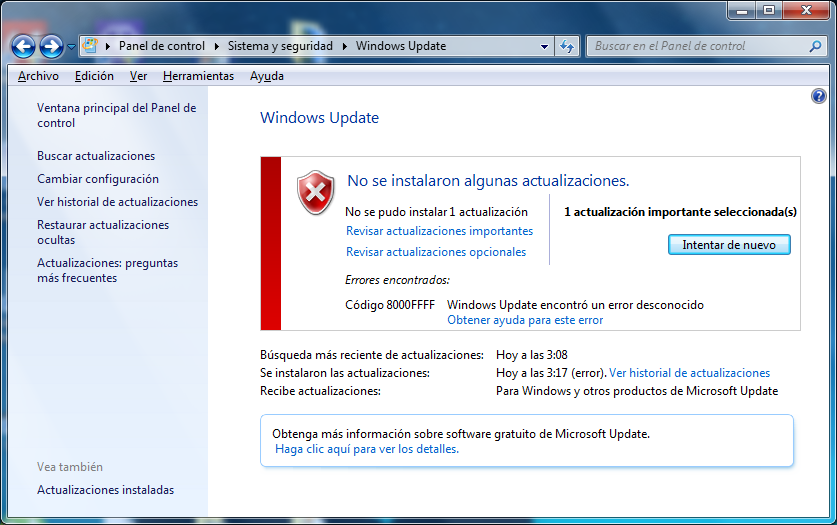Viewport: 837px width, 525px height.
Task: Open the Archivo menu
Action: [x=38, y=76]
